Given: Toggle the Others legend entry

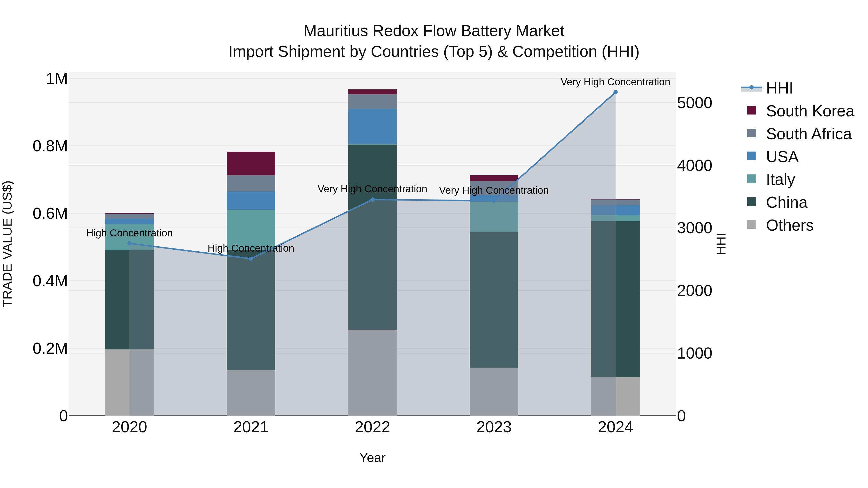Looking at the screenshot, I should click(x=780, y=225).
